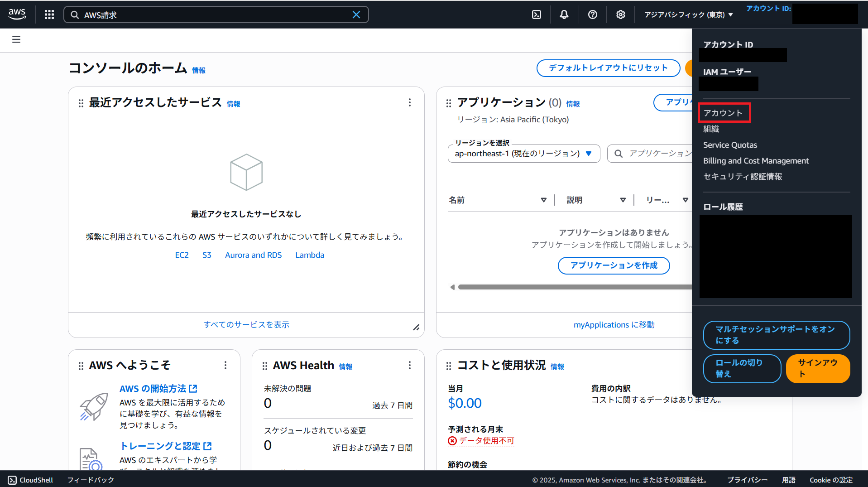Click the ロールの切り替え button
This screenshot has height=487, width=868.
(x=742, y=368)
